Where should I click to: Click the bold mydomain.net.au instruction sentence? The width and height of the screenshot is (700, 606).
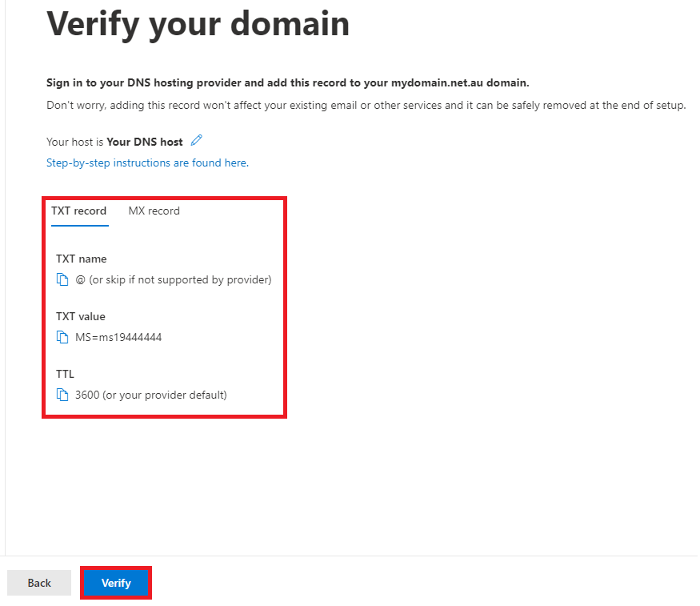coord(288,82)
